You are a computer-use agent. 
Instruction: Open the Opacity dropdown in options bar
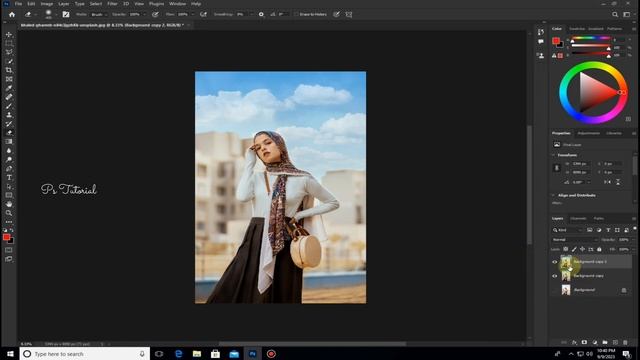pyautogui.click(x=144, y=14)
